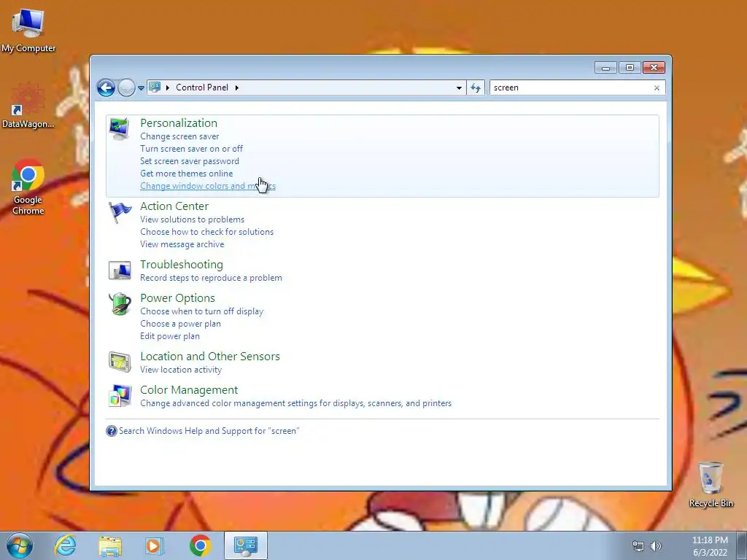Open Choose a power plan
This screenshot has height=560, width=747.
point(181,324)
